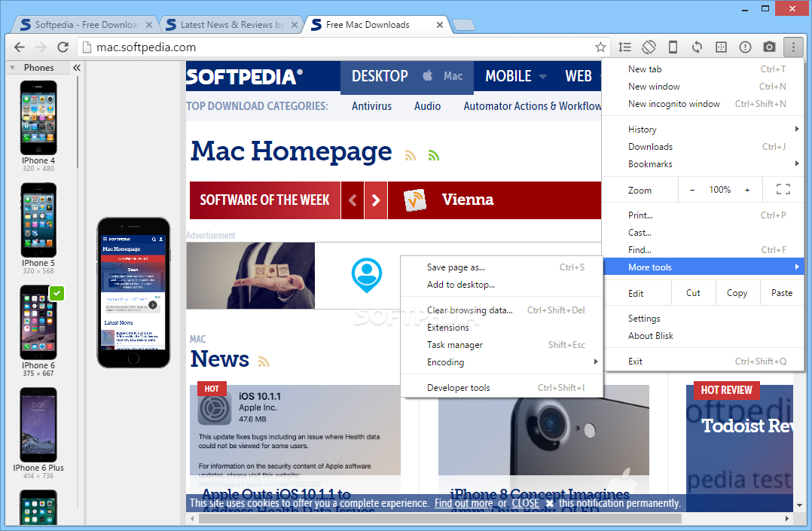Select Find... in the menu
812x531 pixels.
point(704,250)
